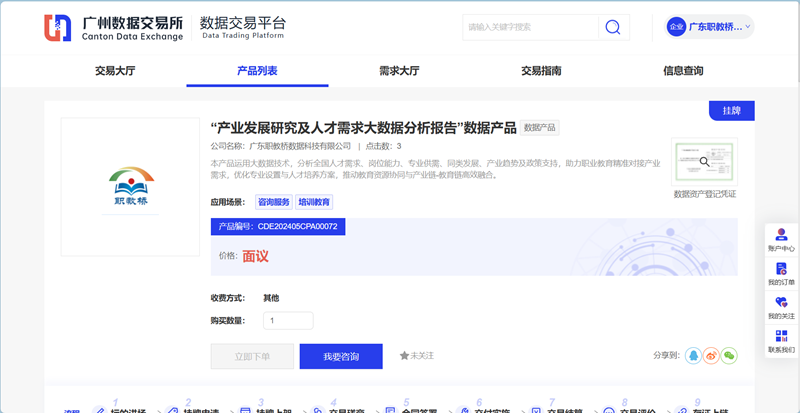The height and width of the screenshot is (413, 800).
Task: Click the 我要咨询 button
Action: point(341,356)
